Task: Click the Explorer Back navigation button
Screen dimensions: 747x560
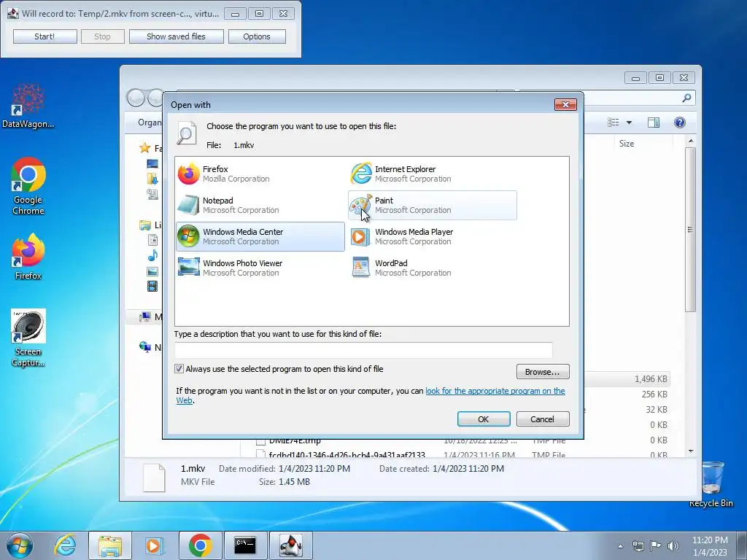Action: 136,98
